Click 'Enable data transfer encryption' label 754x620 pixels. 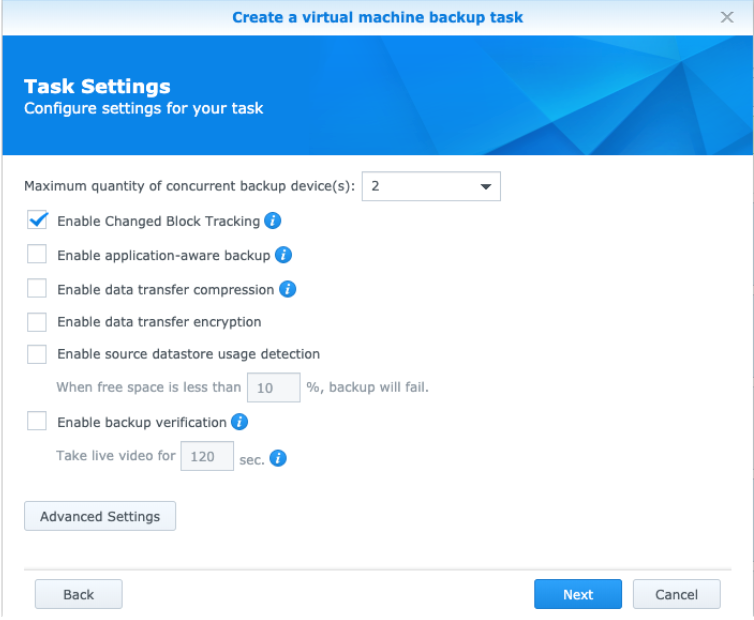point(159,322)
